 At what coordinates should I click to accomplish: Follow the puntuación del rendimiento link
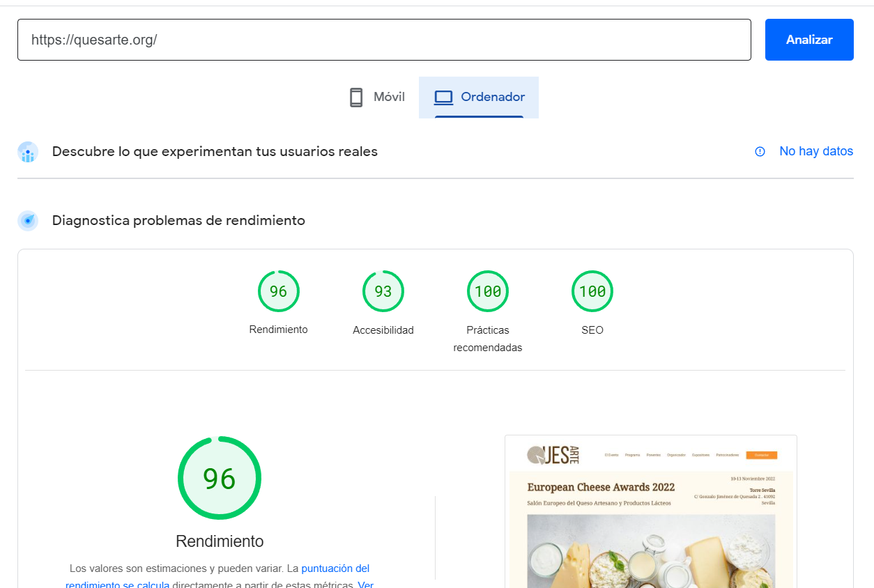[x=335, y=568]
